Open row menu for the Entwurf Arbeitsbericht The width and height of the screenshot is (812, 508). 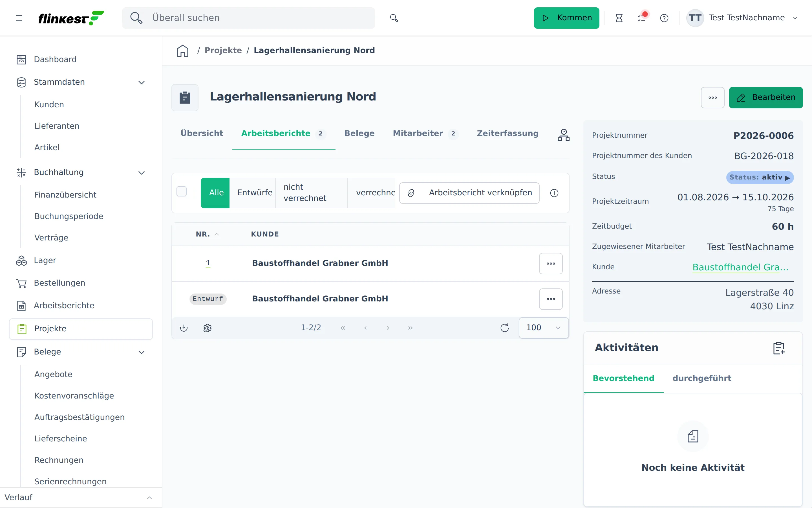tap(551, 299)
